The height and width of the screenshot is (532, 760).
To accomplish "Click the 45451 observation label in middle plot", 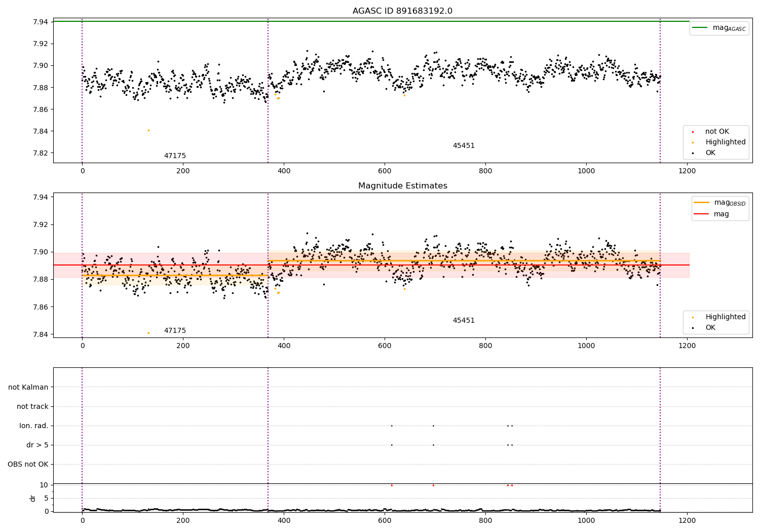I will click(464, 321).
